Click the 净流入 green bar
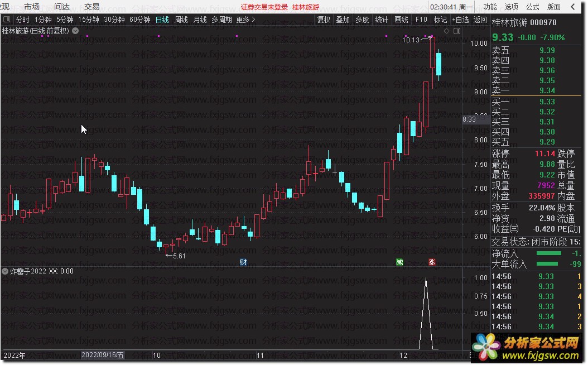This screenshot has height=365, width=588. [x=548, y=253]
